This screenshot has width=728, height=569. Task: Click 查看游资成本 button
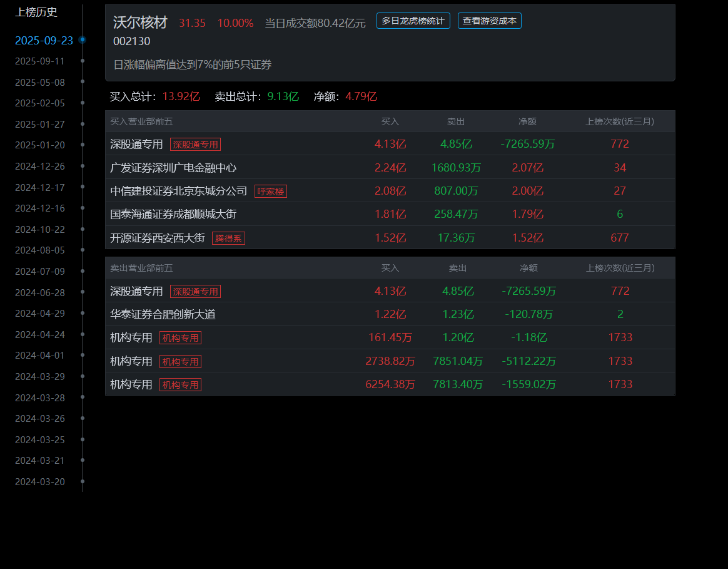click(x=489, y=21)
